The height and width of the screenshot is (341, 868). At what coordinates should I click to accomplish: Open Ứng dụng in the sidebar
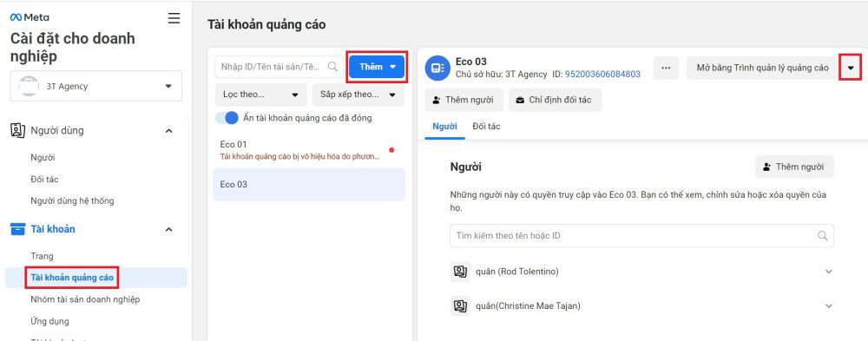click(49, 321)
